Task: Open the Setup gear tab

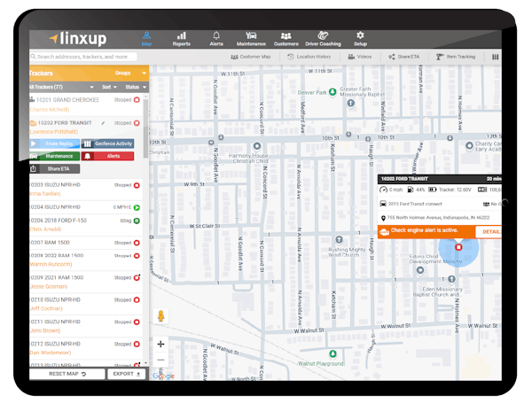Action: point(360,39)
